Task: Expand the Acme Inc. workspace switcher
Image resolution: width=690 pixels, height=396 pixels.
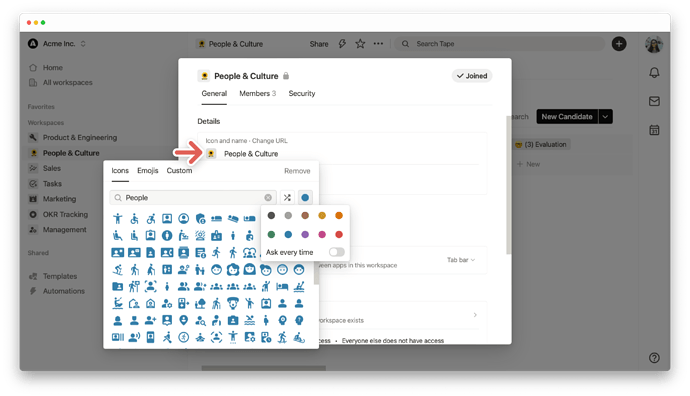Action: [83, 44]
